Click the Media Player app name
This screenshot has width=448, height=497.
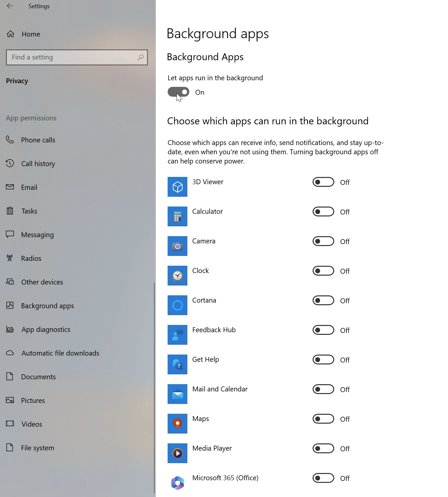coord(212,448)
